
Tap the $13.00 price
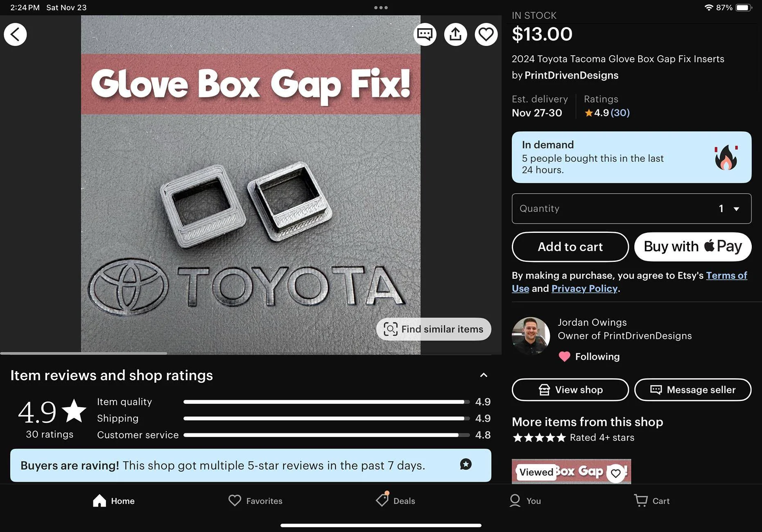click(x=542, y=34)
